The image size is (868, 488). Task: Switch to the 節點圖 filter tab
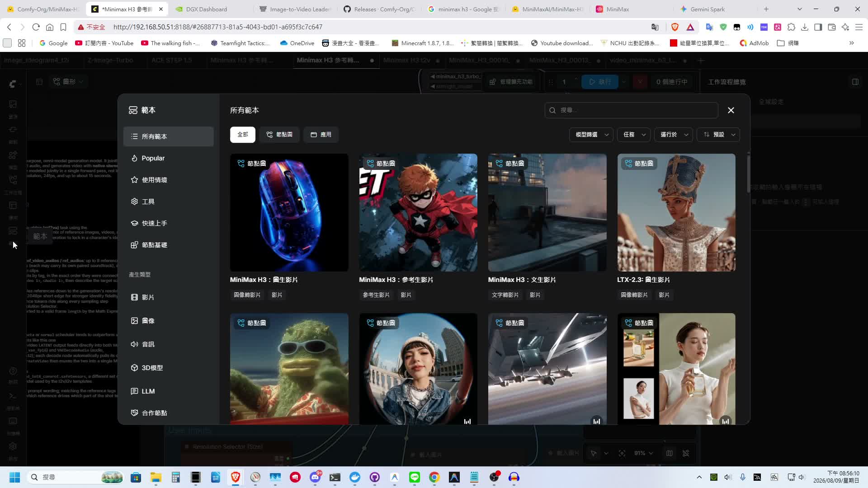[279, 135]
